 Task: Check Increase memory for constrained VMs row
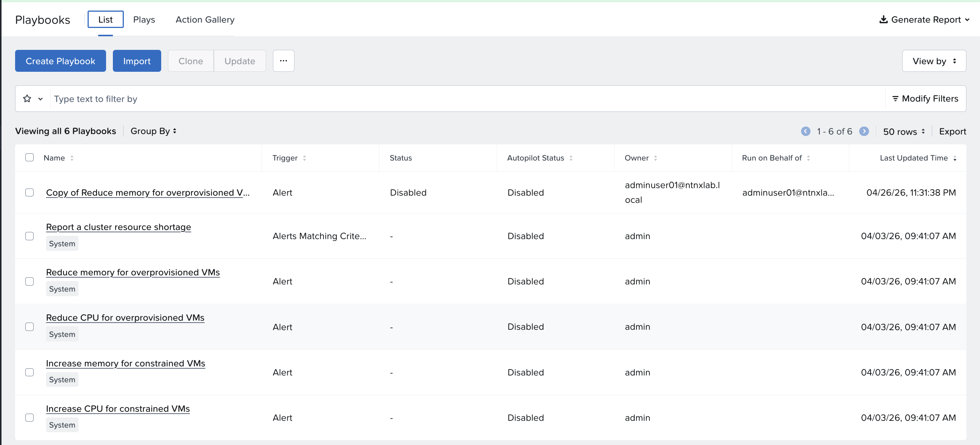29,372
